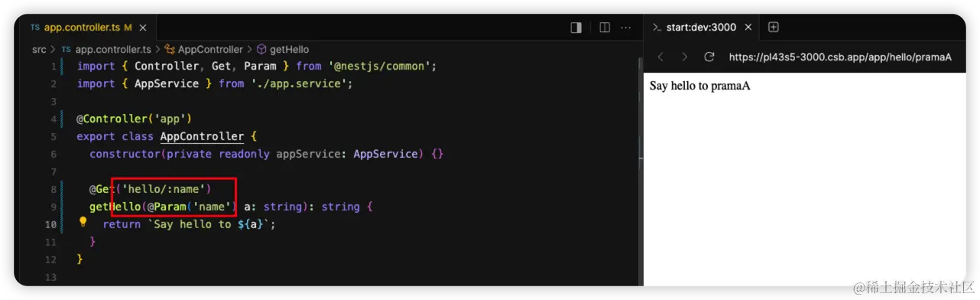This screenshot has height=300, width=980.
Task: Split the editor with the split icon
Action: (x=605, y=28)
